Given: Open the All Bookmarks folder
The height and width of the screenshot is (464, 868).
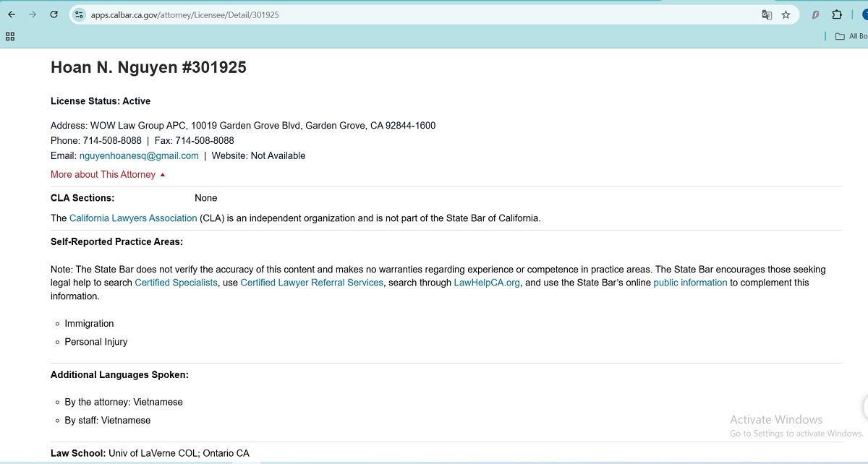Looking at the screenshot, I should click(x=851, y=36).
